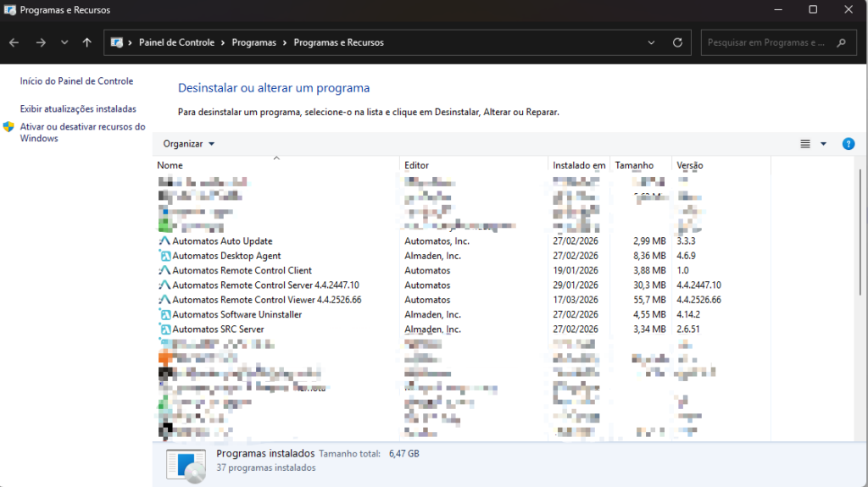Open recent locations chevron beside forward arrow
The height and width of the screenshot is (487, 868).
click(64, 42)
